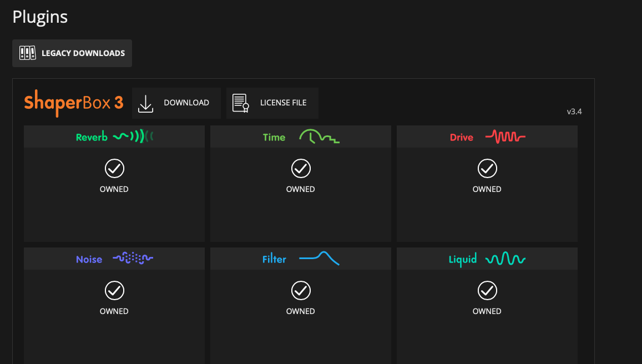
Task: Open Legacy Downloads
Action: point(72,53)
